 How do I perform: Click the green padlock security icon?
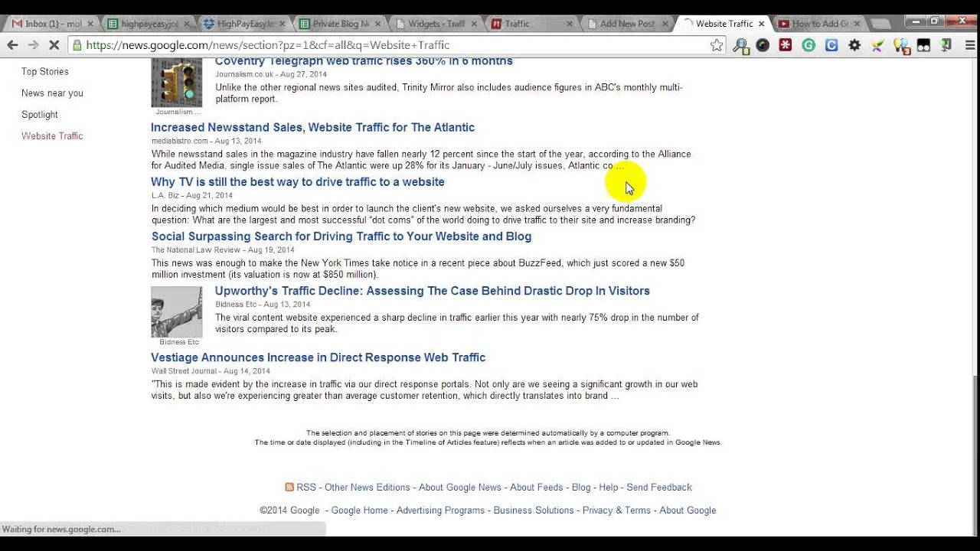click(x=76, y=45)
